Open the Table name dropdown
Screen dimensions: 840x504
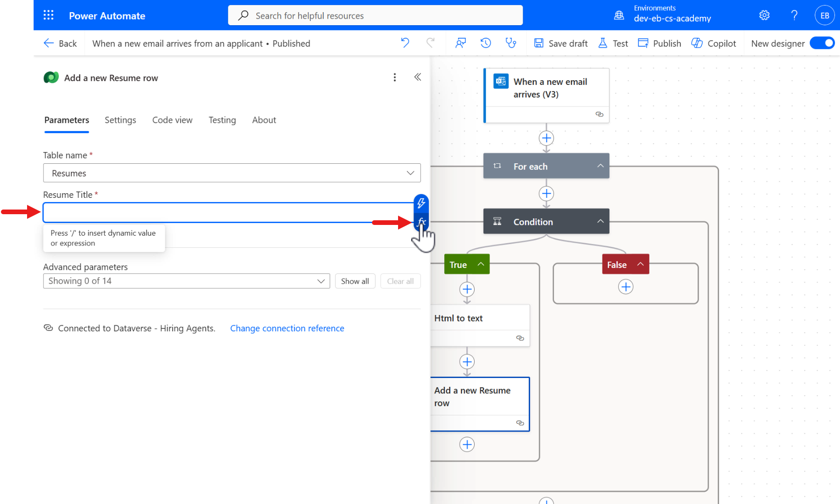(410, 173)
